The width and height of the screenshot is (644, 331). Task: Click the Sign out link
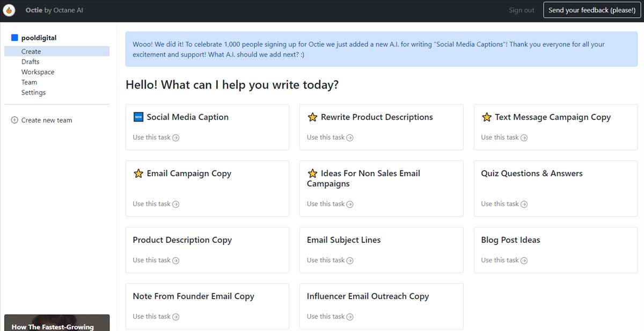point(522,10)
